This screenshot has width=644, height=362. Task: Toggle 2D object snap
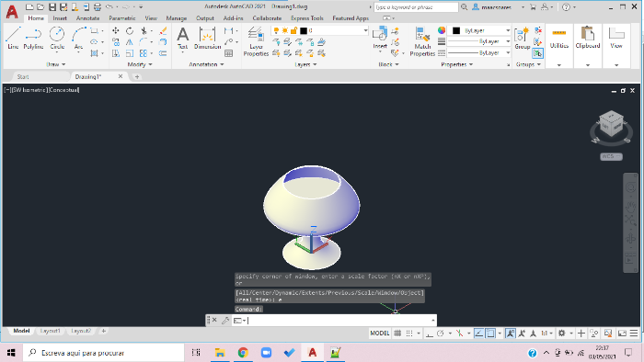490,334
